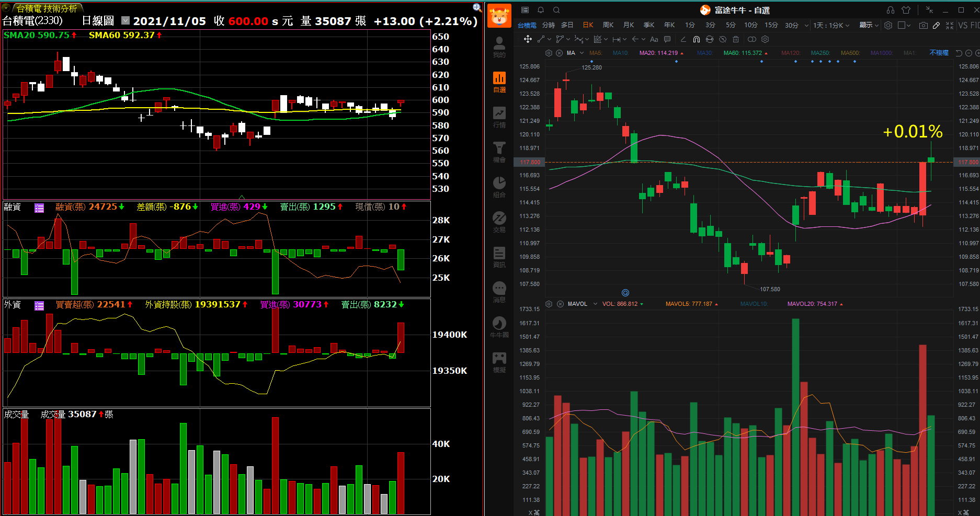Click the drawing sync icon
The height and width of the screenshot is (516, 980).
(710, 39)
